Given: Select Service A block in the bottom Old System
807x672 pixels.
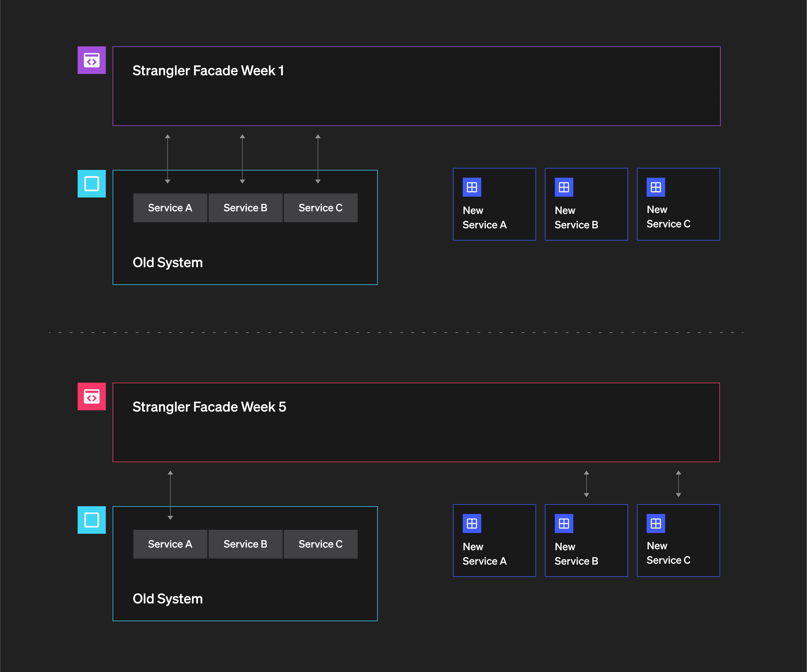Looking at the screenshot, I should point(170,544).
